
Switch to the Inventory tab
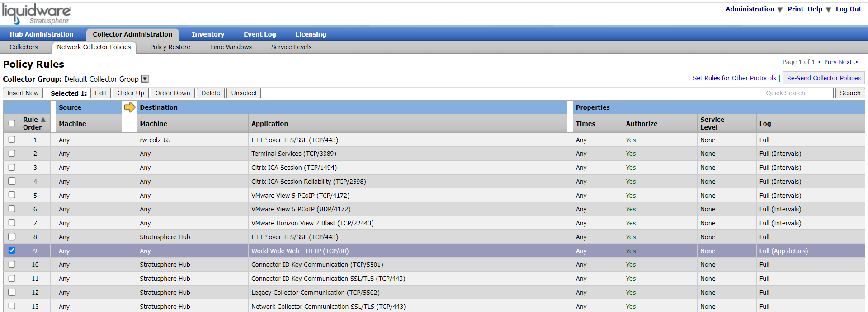tap(208, 34)
